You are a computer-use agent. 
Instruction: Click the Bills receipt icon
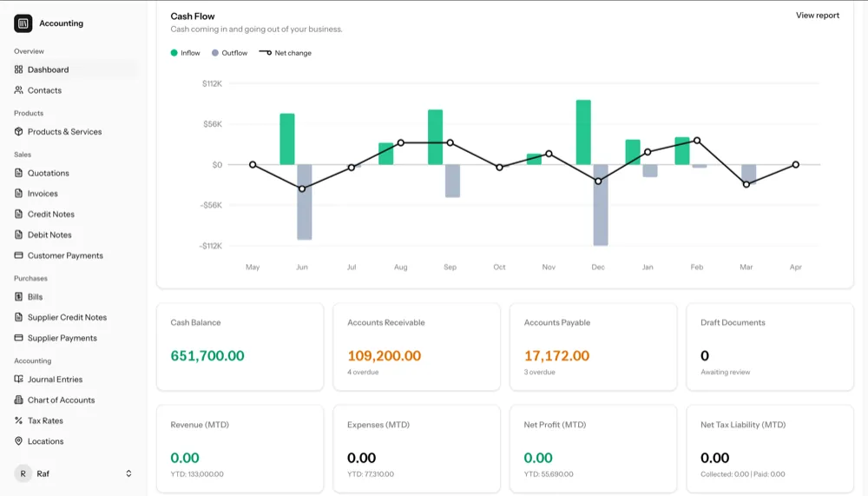(19, 296)
